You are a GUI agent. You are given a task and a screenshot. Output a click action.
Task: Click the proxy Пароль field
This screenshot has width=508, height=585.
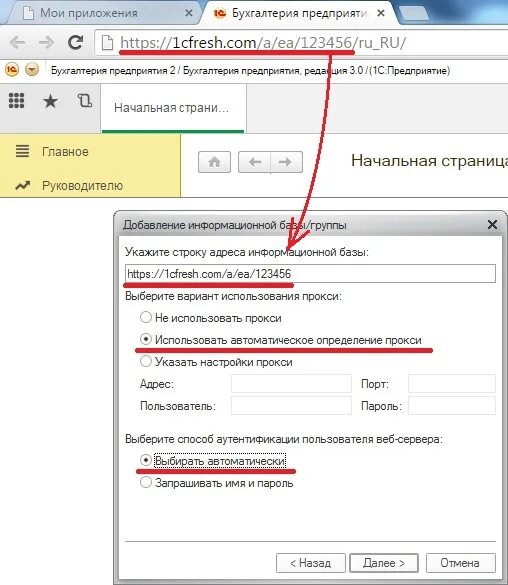452,406
